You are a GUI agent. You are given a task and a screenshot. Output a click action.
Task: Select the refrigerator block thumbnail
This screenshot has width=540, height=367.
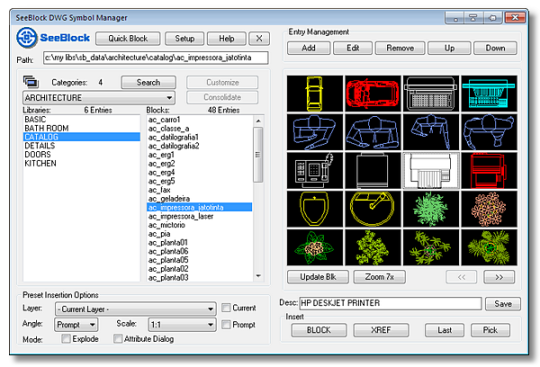click(x=373, y=170)
